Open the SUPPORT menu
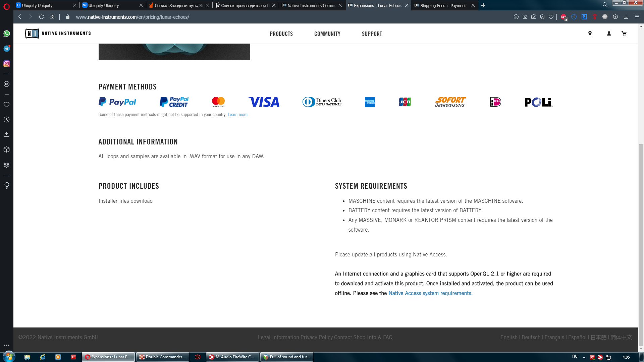The image size is (644, 362). point(372,34)
